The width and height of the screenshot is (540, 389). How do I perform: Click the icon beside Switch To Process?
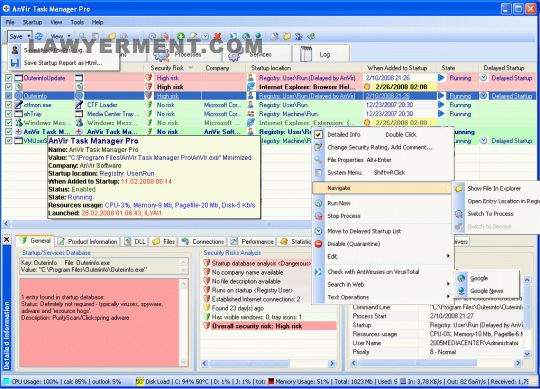[459, 214]
